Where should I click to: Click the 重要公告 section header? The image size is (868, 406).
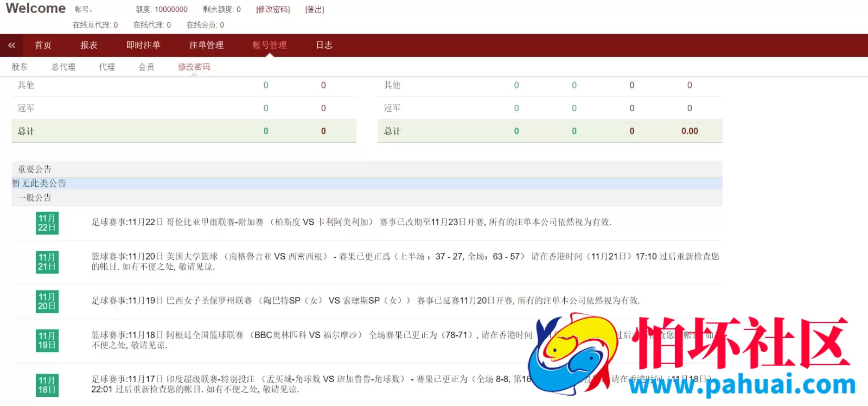coord(367,169)
